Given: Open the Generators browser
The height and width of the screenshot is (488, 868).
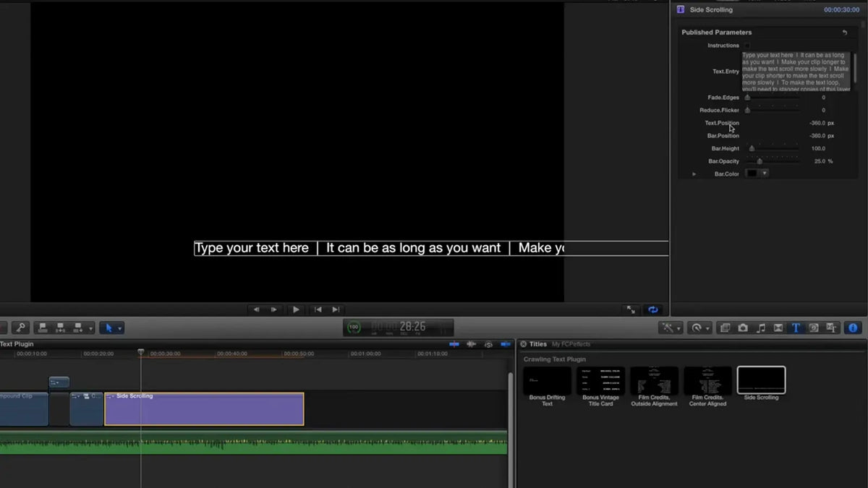Looking at the screenshot, I should 814,328.
